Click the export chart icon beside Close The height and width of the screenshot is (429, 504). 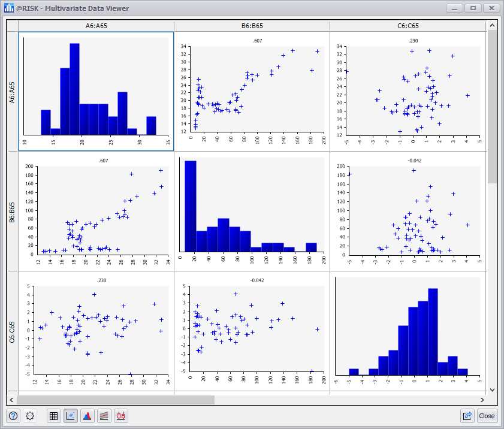pos(467,415)
